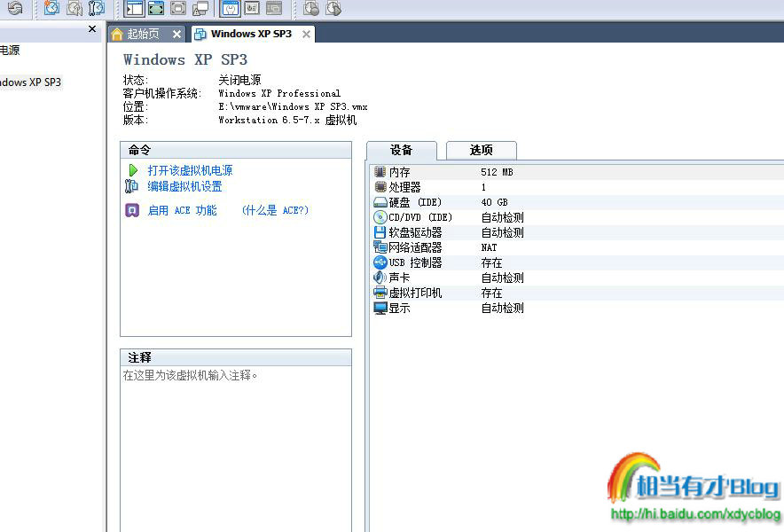784x532 pixels.
Task: Show the appliance view toolbar icon
Action: (x=252, y=8)
